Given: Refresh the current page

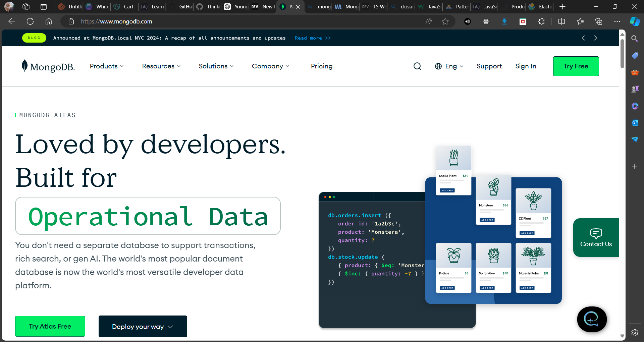Looking at the screenshot, I should (30, 21).
